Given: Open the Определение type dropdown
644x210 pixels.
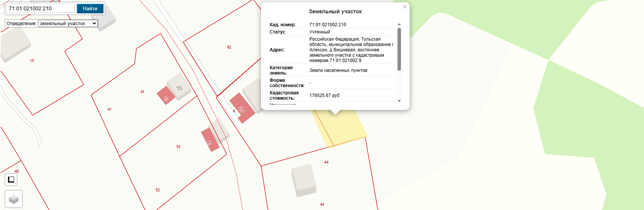Looking at the screenshot, I should tap(68, 24).
